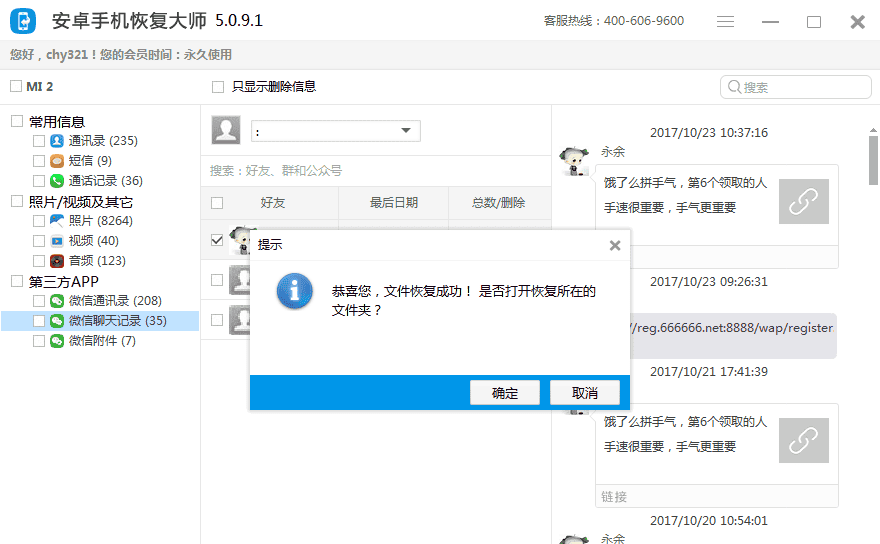This screenshot has width=880, height=544.
Task: Select 通话记录 (36) in tree
Action: [106, 181]
